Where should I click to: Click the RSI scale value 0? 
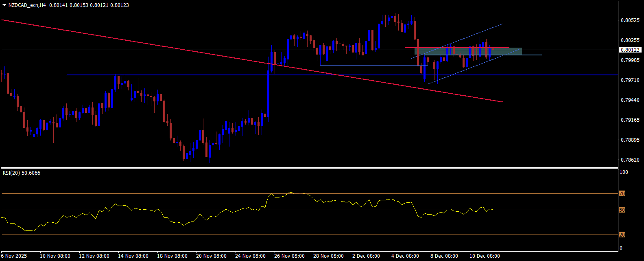[621, 248]
